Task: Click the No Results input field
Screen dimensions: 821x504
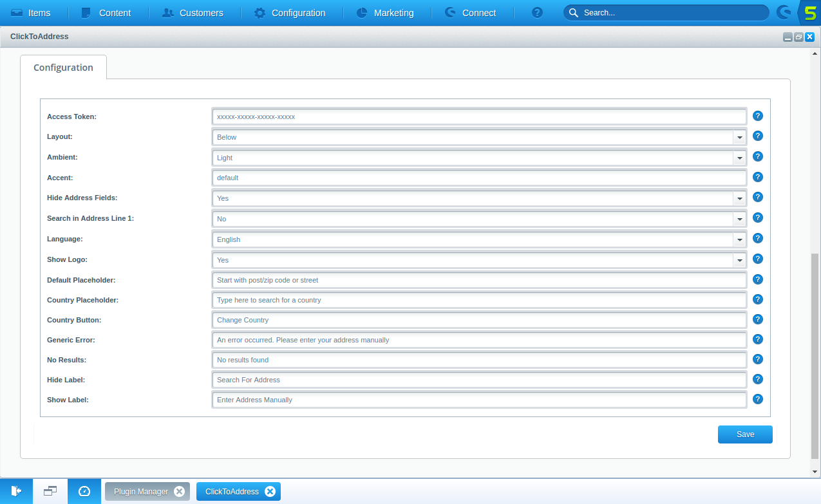Action: [479, 360]
